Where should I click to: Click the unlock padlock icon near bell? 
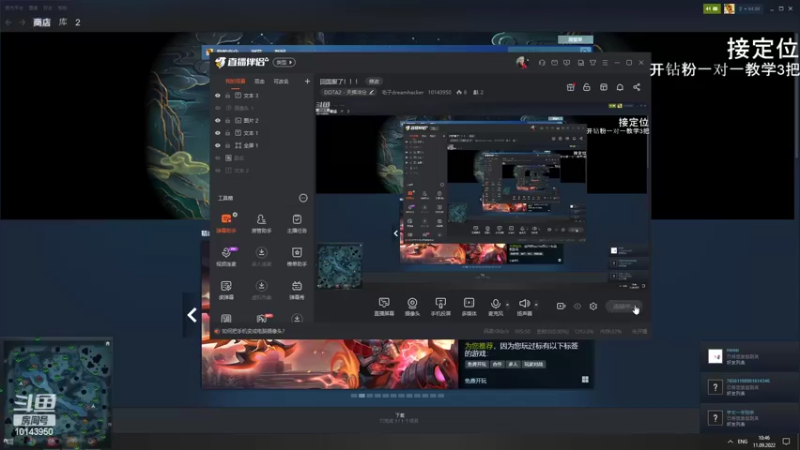coord(587,87)
